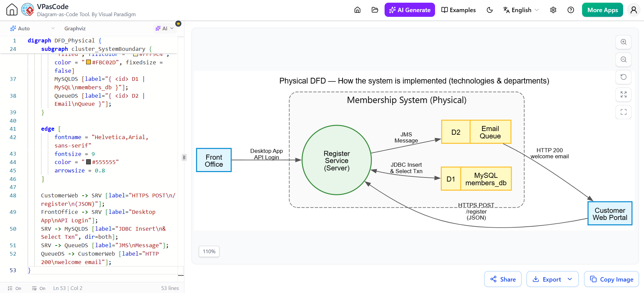Toggle dark mode with the moon icon

pyautogui.click(x=490, y=10)
